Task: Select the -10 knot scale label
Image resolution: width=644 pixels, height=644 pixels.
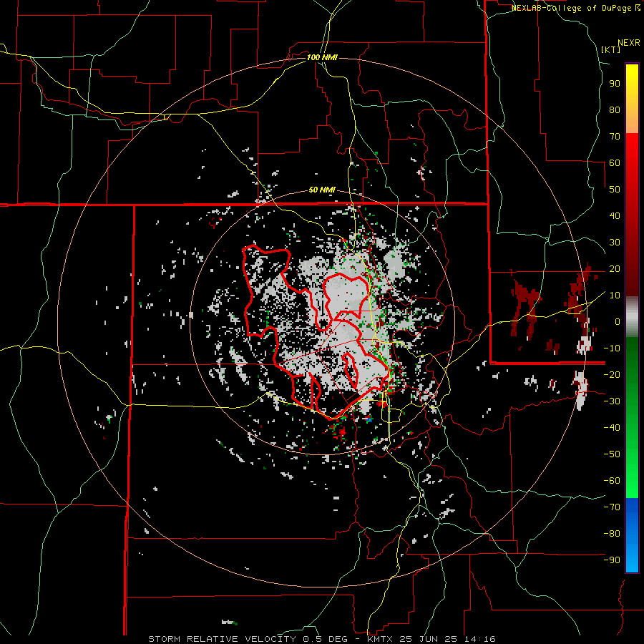Action: 612,348
